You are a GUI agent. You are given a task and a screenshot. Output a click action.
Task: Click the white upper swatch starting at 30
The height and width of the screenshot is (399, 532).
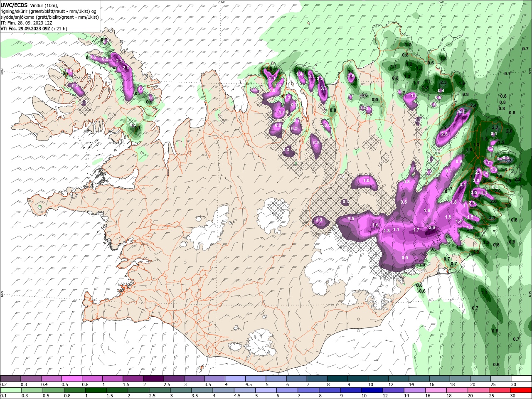pyautogui.click(x=522, y=379)
